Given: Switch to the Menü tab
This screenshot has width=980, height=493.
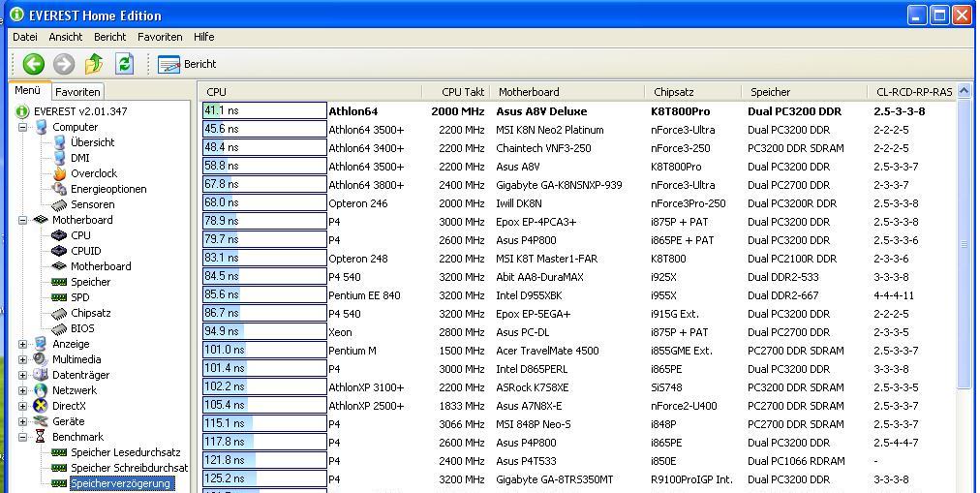Looking at the screenshot, I should (27, 91).
